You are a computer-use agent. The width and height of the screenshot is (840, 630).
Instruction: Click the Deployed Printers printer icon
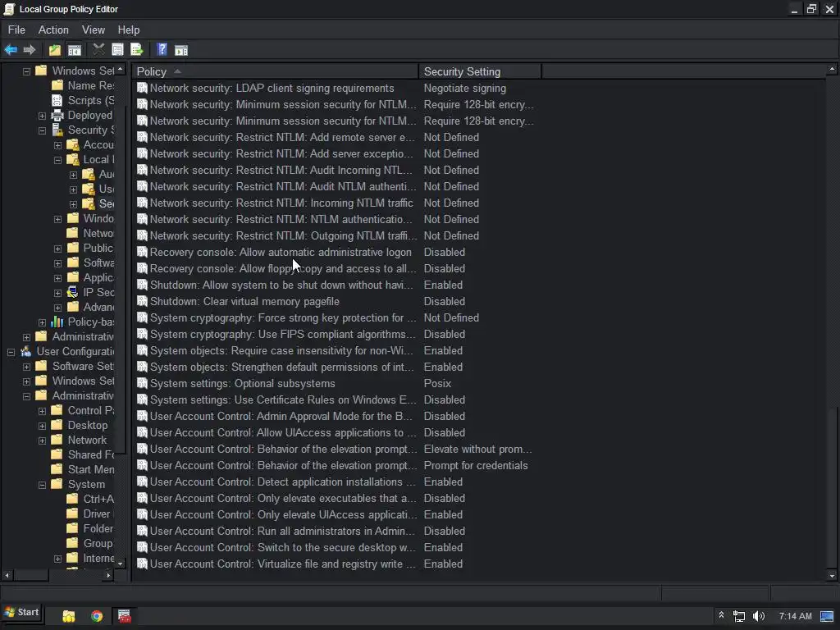pyautogui.click(x=57, y=115)
